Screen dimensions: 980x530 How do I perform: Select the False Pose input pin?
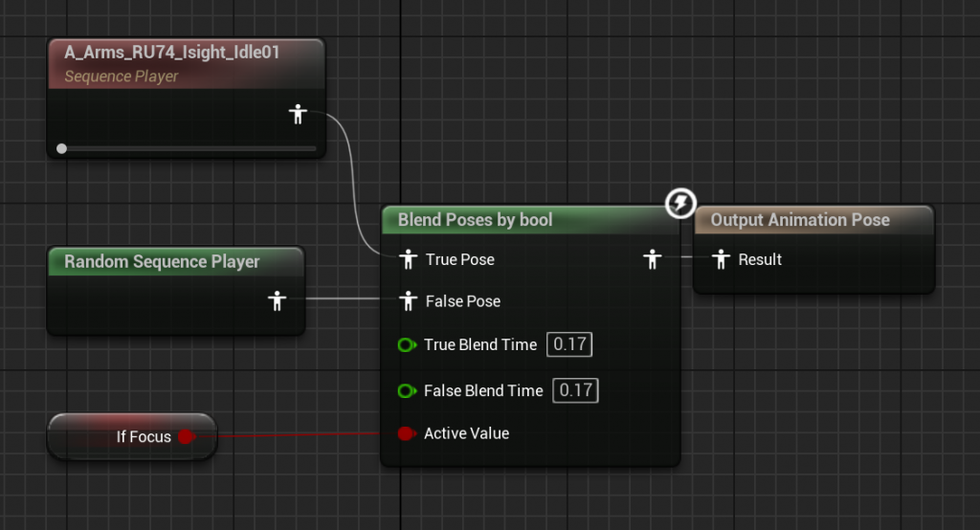[x=408, y=300]
